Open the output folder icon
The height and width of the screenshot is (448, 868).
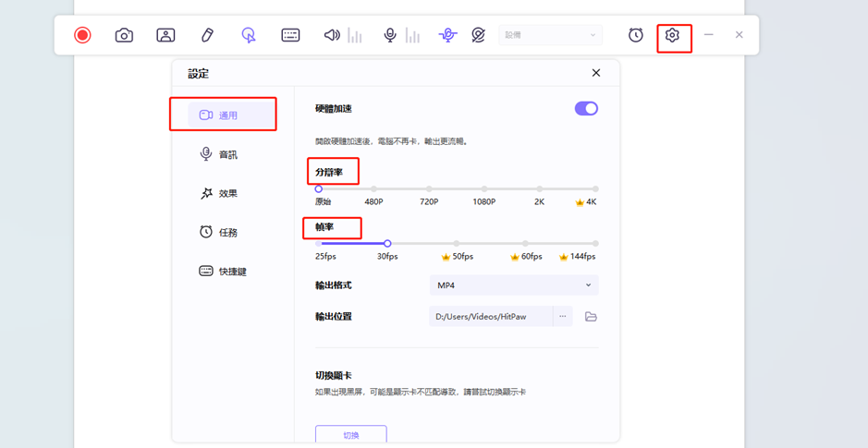click(591, 317)
